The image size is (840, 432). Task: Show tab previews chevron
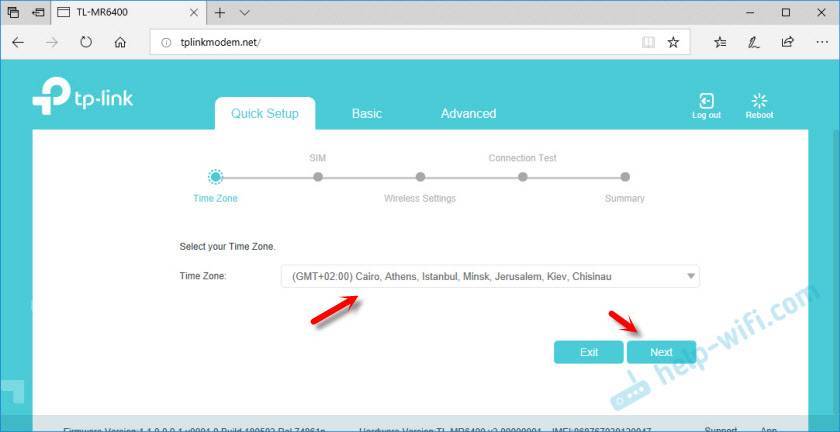click(245, 13)
